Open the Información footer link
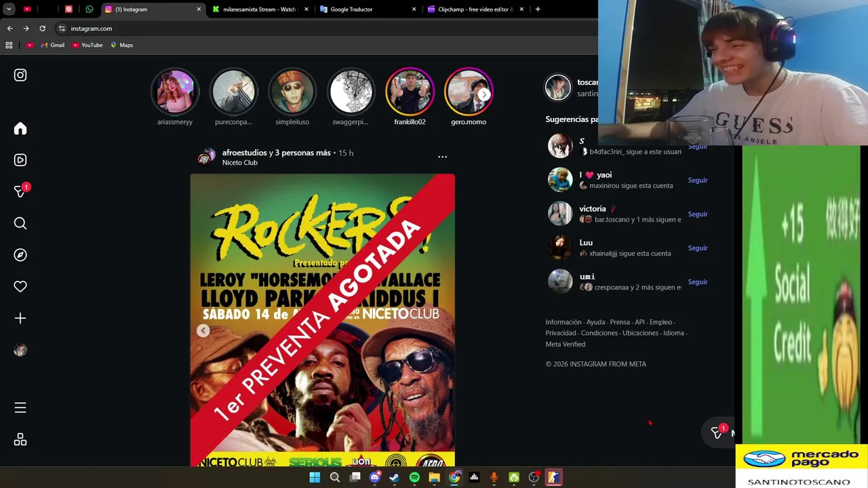 pos(564,322)
